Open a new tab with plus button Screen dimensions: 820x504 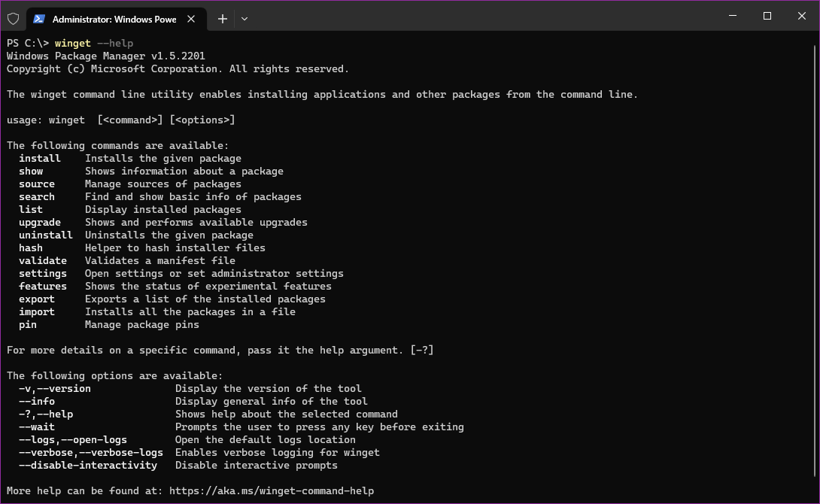[x=223, y=19]
